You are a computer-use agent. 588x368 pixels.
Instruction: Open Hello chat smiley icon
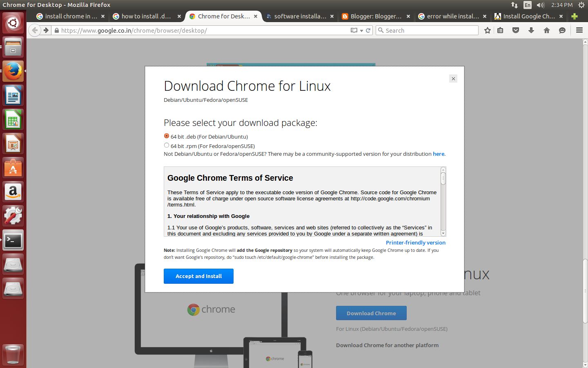562,30
